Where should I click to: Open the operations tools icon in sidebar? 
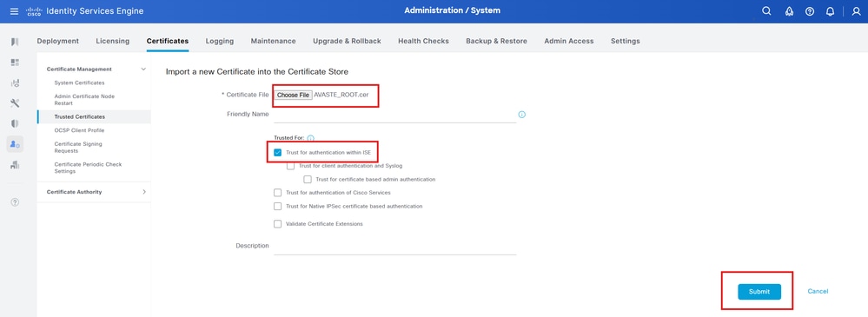click(15, 103)
